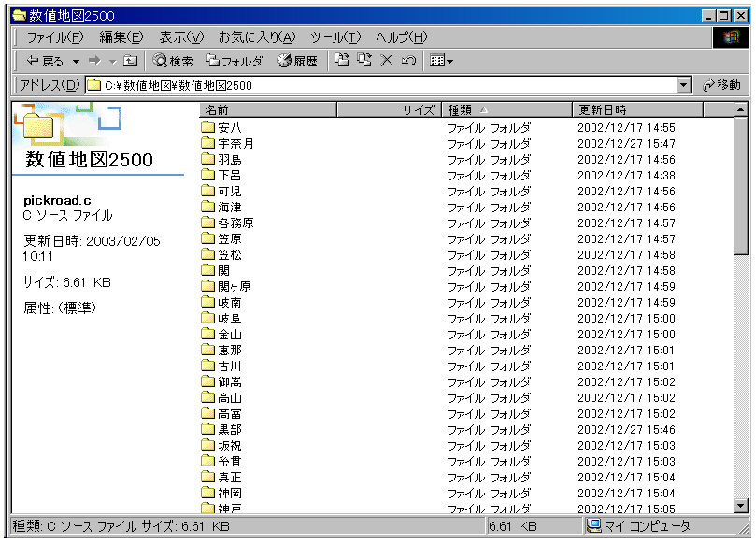Image resolution: width=756 pixels, height=545 pixels.
Task: Sort by 種類 column header
Action: pyautogui.click(x=506, y=110)
